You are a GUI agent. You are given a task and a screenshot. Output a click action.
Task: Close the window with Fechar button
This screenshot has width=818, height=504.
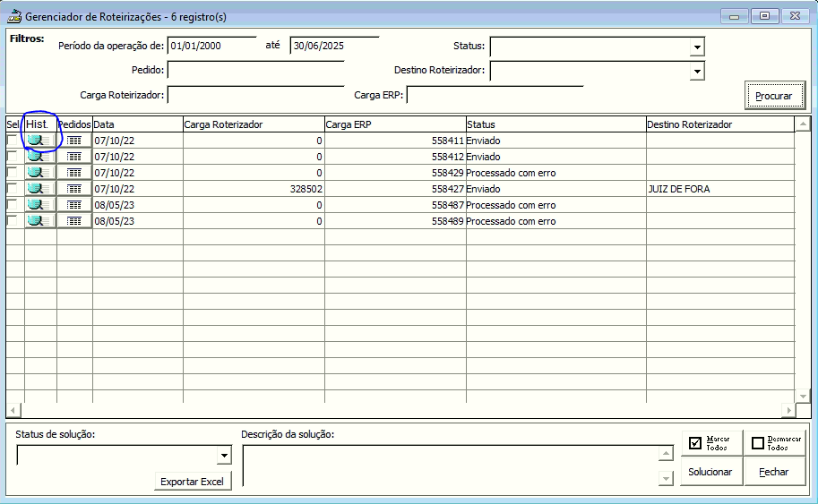pos(775,472)
